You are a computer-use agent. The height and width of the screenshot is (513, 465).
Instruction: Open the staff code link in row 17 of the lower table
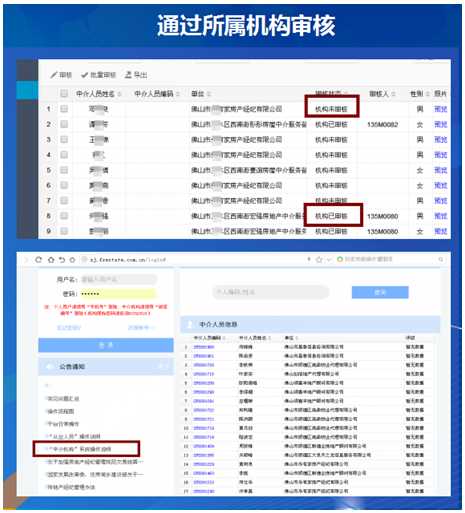pyautogui.click(x=204, y=491)
